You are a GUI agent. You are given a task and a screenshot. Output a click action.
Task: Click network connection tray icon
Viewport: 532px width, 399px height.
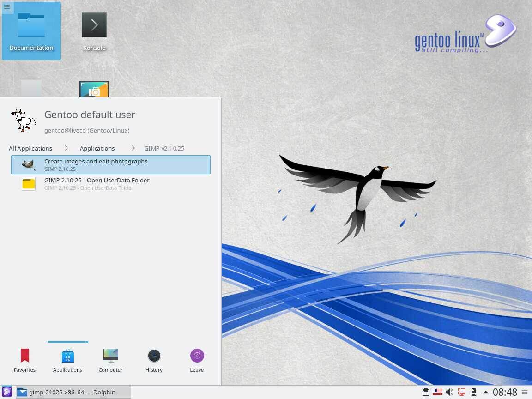462,392
